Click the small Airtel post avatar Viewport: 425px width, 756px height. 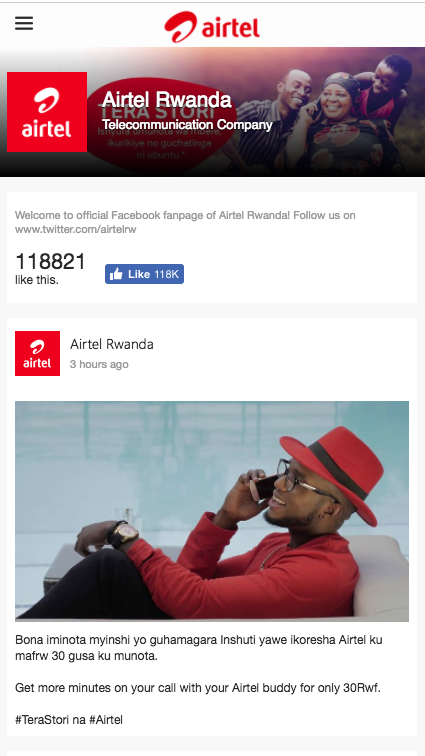coord(37,353)
